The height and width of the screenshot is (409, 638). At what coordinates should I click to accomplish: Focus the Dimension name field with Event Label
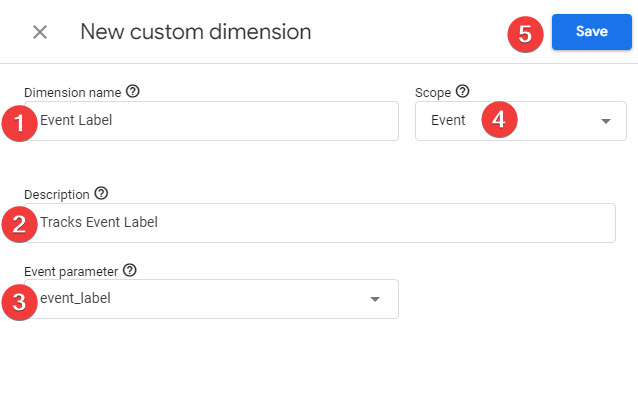(220, 121)
